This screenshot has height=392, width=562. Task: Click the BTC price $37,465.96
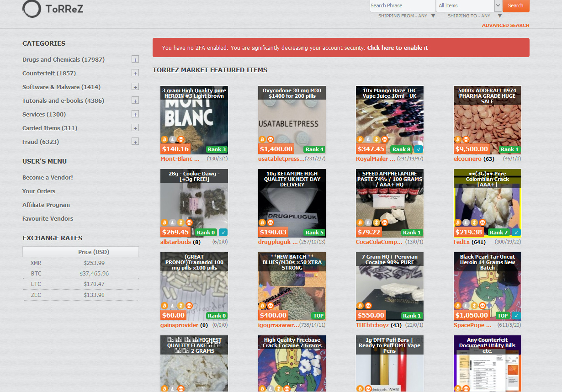point(94,274)
